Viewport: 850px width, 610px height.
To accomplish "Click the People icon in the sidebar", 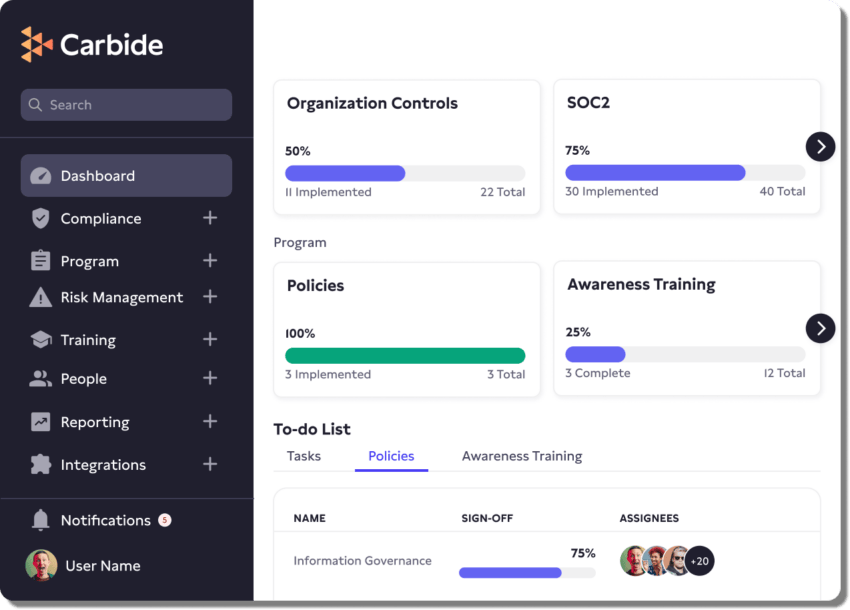I will tap(38, 379).
